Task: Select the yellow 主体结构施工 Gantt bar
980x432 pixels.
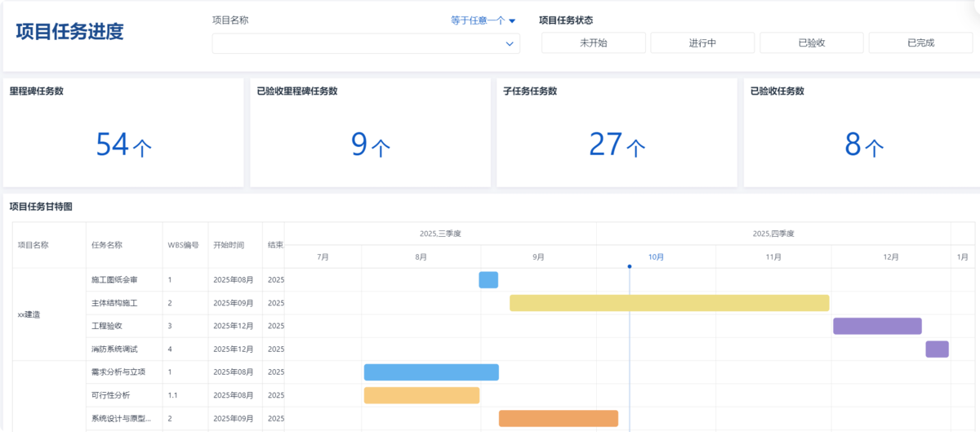Action: click(x=670, y=303)
